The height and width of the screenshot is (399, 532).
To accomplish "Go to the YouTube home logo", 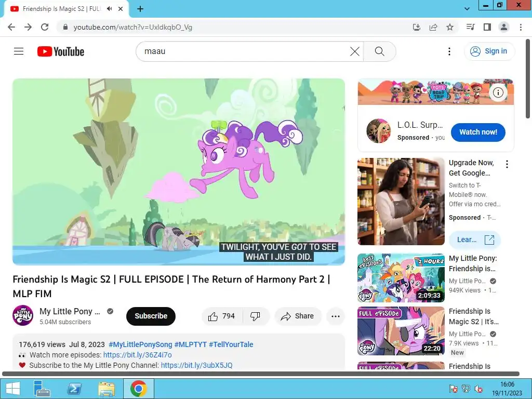I will point(61,51).
